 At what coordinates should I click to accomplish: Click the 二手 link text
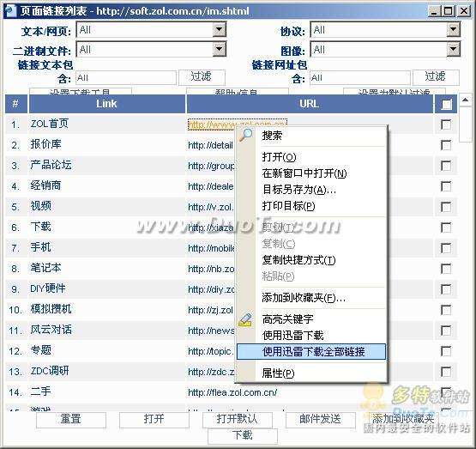click(40, 391)
